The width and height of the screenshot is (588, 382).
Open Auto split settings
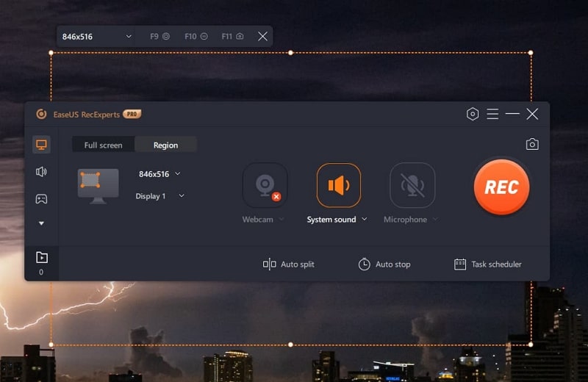tap(288, 264)
